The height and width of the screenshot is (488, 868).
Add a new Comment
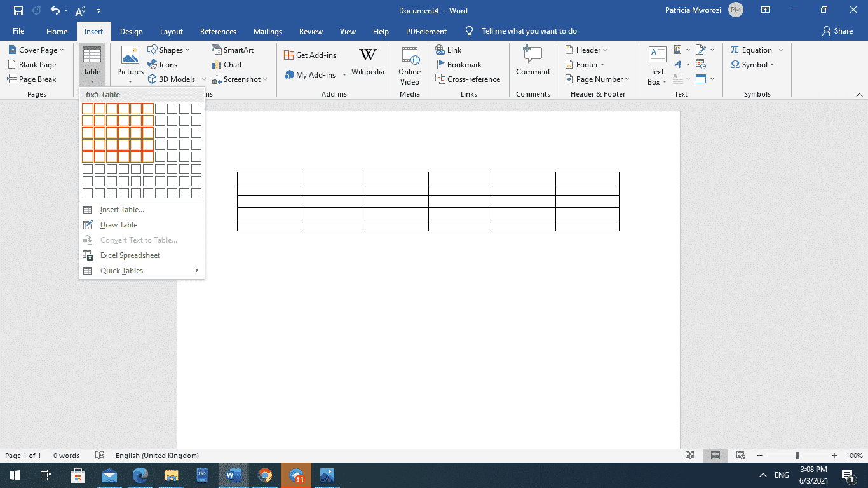[532, 64]
